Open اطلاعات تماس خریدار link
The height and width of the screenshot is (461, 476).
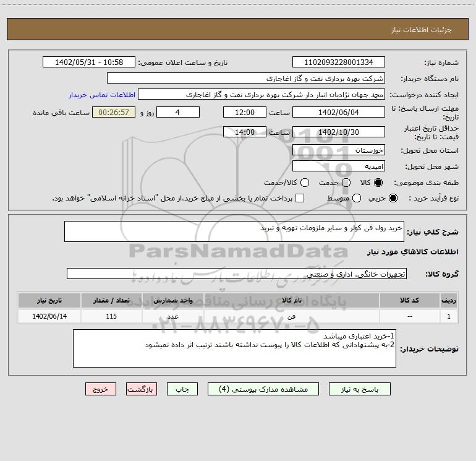[x=102, y=95]
